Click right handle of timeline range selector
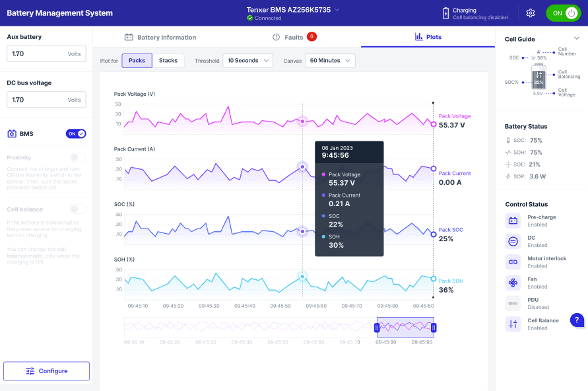This screenshot has height=391, width=588. 434,328
